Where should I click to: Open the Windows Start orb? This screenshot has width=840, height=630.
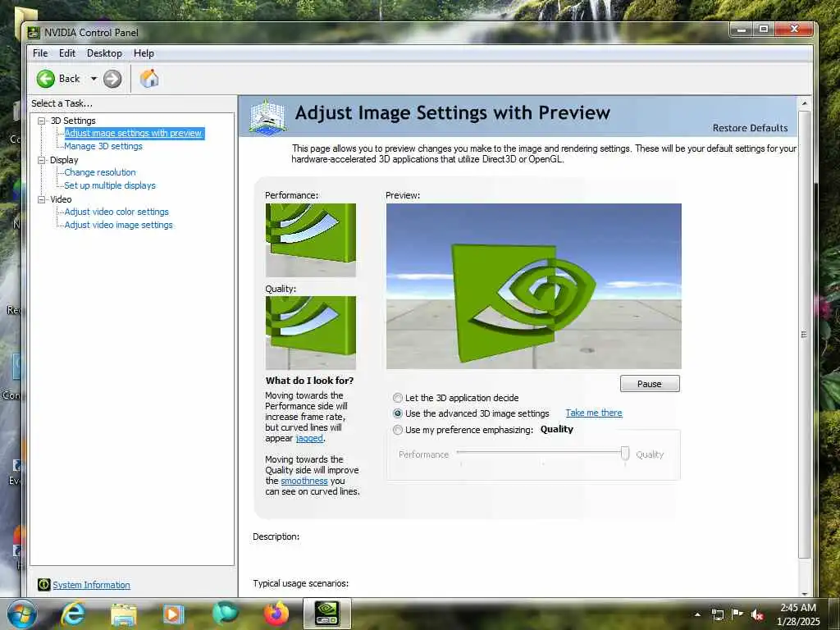click(22, 614)
